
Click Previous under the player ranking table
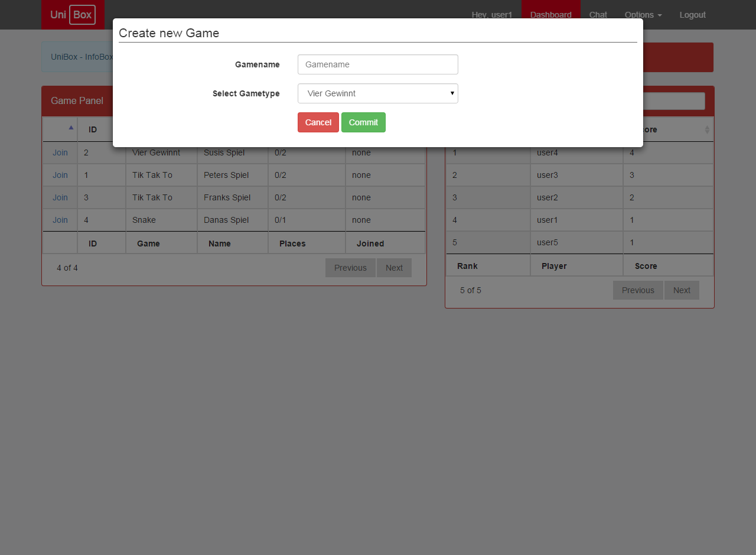pyautogui.click(x=638, y=290)
